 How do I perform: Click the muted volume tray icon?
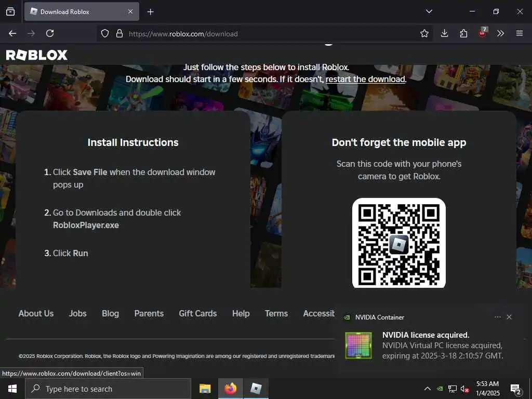coord(464,389)
